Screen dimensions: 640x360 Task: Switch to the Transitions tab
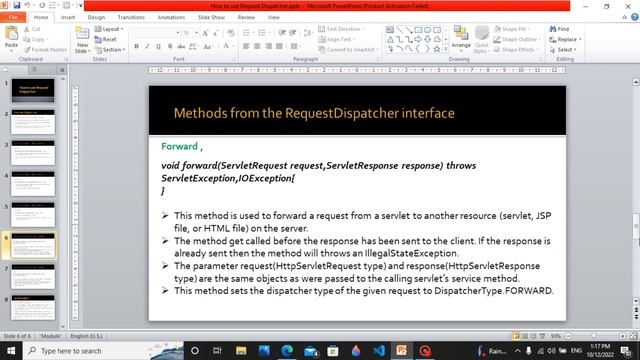click(x=131, y=18)
